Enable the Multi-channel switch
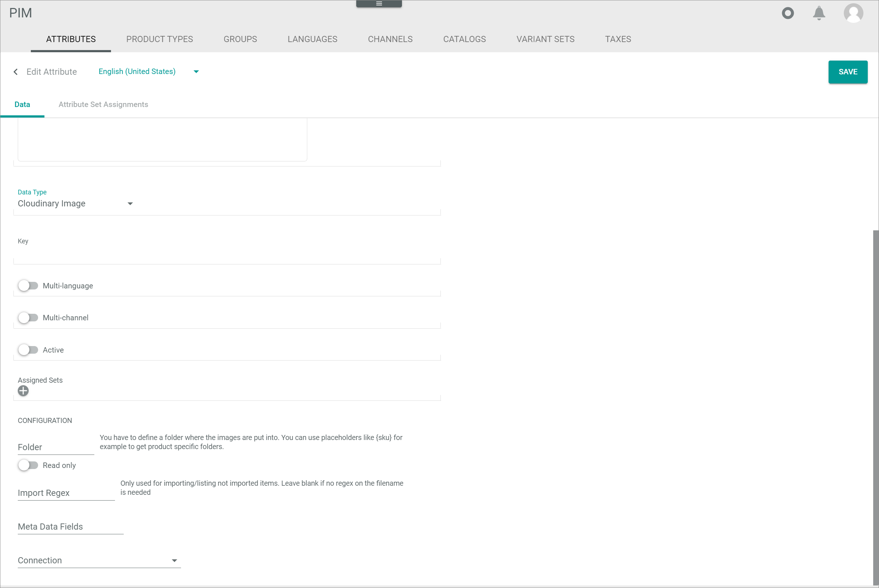Screen dimensions: 879x588 (28, 318)
